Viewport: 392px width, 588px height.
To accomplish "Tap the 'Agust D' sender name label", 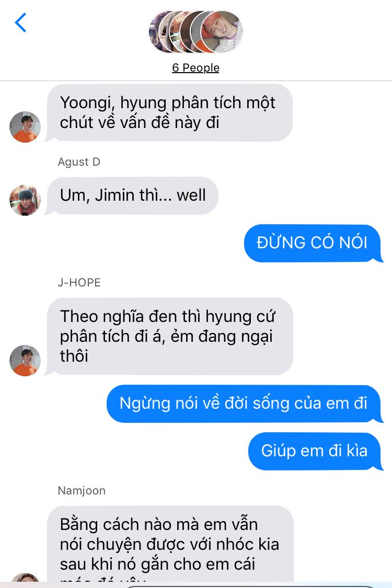I will coord(79,162).
